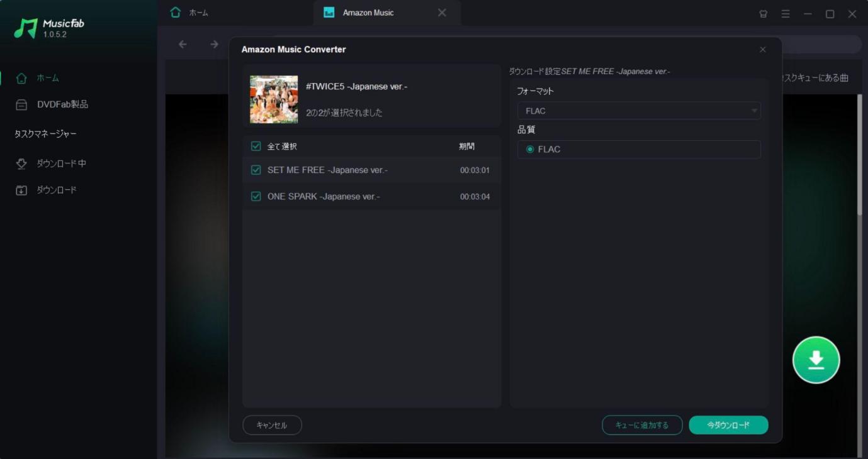Click the home icon beside Home in the sidebar
The width and height of the screenshot is (868, 459).
pos(21,78)
